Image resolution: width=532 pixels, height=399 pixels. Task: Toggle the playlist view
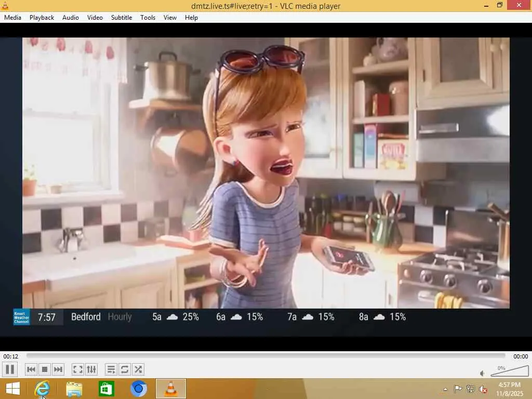(x=111, y=369)
